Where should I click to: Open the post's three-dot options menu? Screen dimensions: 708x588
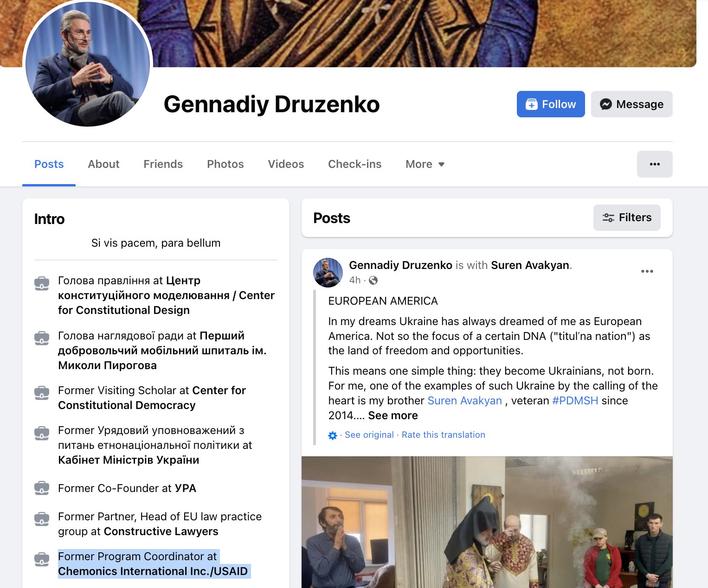pyautogui.click(x=647, y=271)
